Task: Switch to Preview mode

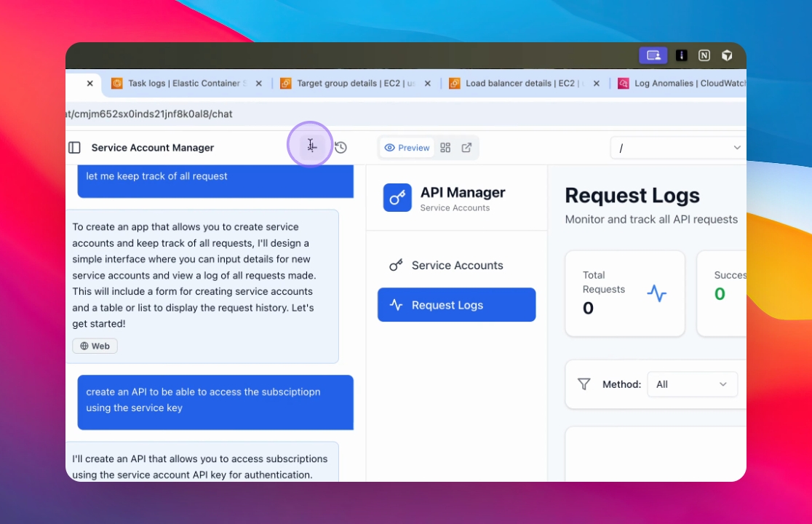Action: point(407,148)
